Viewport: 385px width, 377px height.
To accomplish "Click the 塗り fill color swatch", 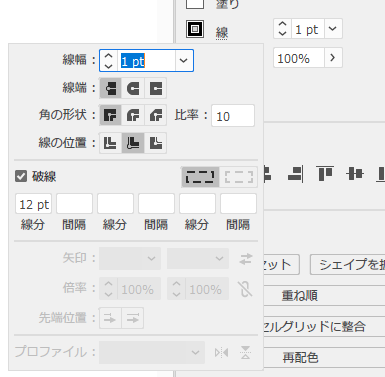I will 195,3.
